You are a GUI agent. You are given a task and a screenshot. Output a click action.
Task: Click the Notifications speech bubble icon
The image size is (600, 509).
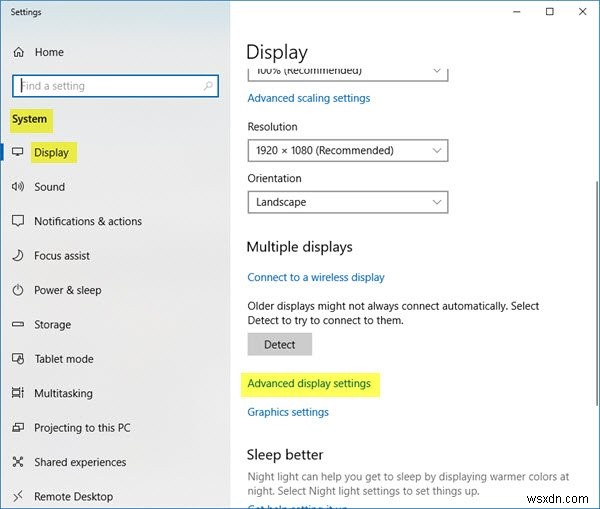point(18,221)
